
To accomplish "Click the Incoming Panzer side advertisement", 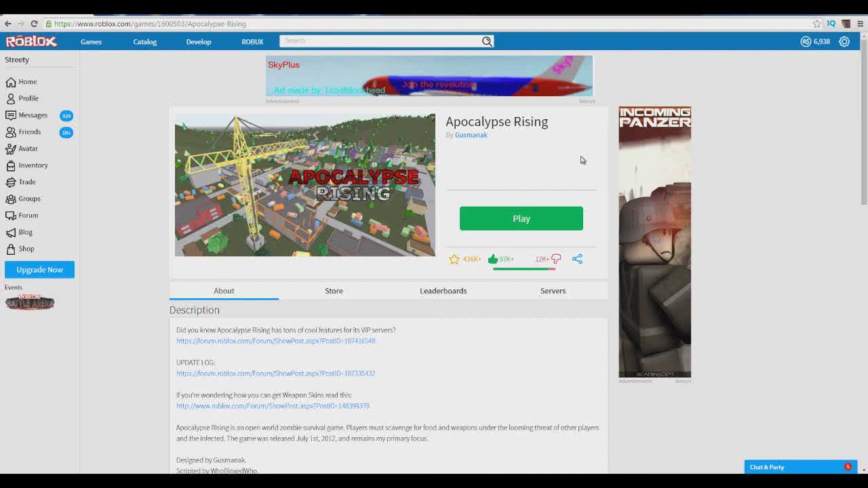I will coord(654,242).
